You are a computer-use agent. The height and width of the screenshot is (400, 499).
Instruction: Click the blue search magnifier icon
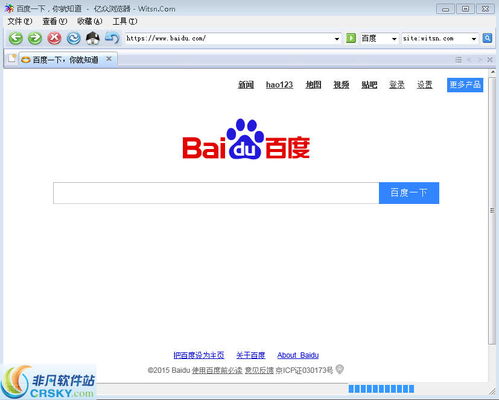487,38
